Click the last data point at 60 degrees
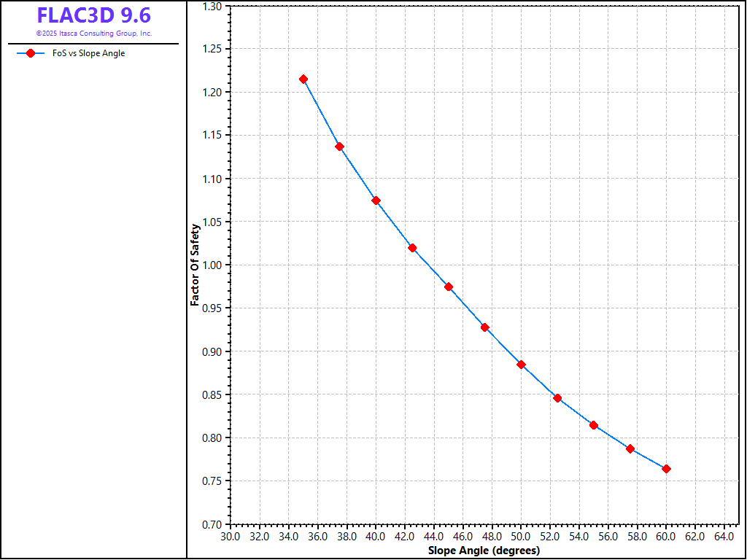 [x=666, y=469]
